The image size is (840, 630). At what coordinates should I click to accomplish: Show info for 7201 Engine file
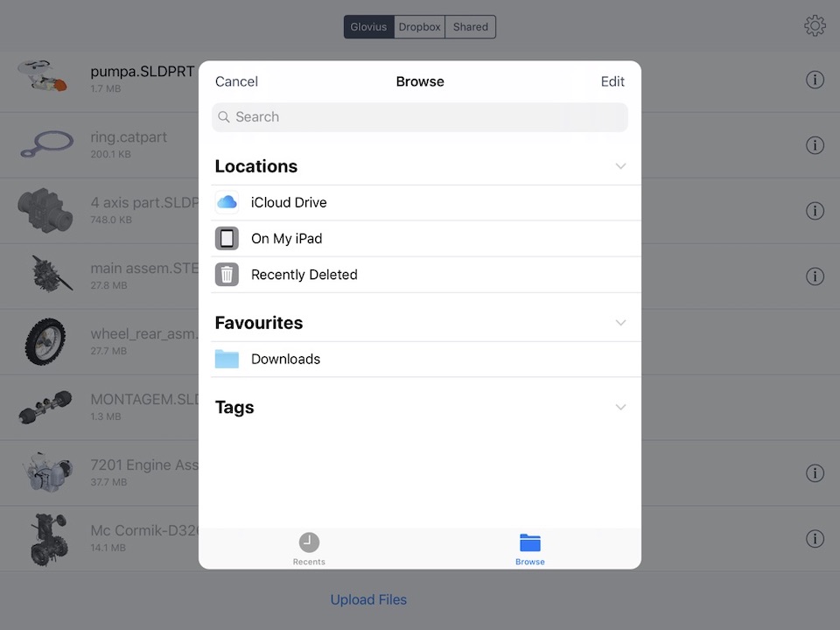pyautogui.click(x=815, y=473)
